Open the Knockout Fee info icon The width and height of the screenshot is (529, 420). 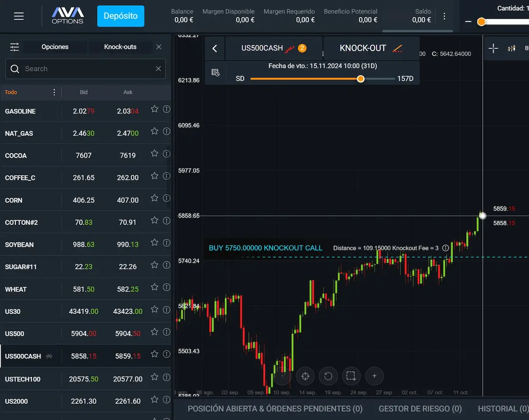click(445, 248)
